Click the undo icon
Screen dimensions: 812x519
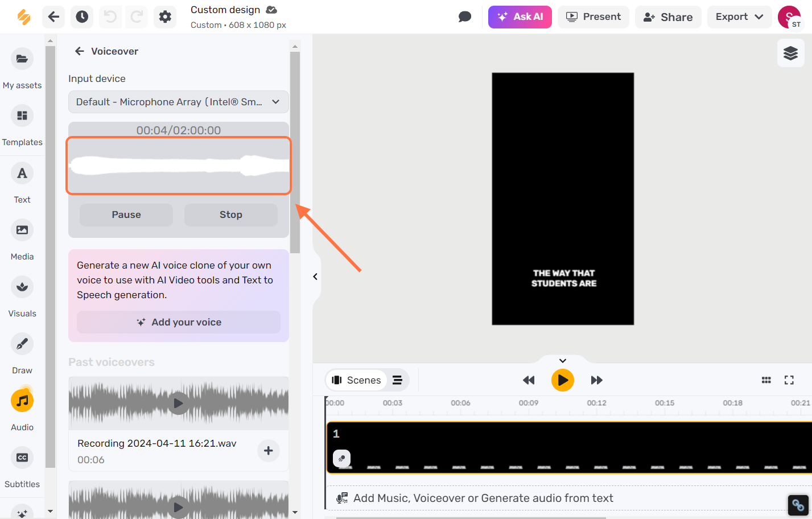tap(110, 17)
